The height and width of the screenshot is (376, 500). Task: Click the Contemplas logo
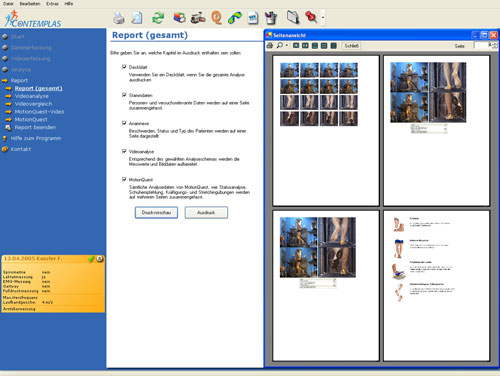(x=33, y=19)
